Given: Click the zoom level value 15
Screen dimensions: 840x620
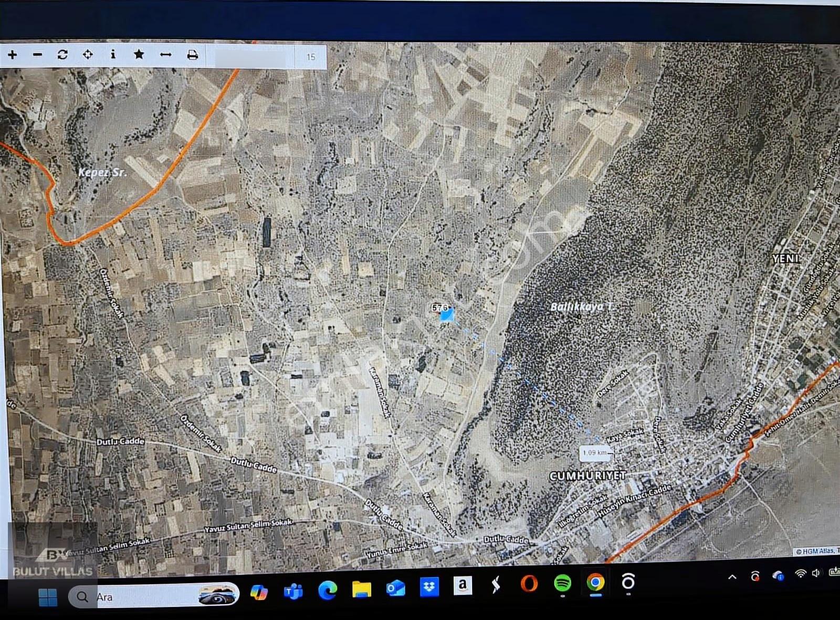Looking at the screenshot, I should (311, 57).
